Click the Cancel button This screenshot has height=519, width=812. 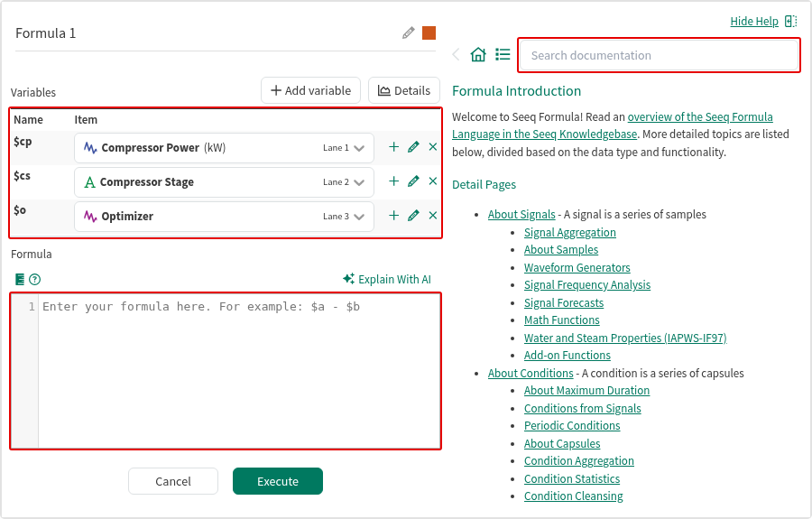tap(173, 481)
